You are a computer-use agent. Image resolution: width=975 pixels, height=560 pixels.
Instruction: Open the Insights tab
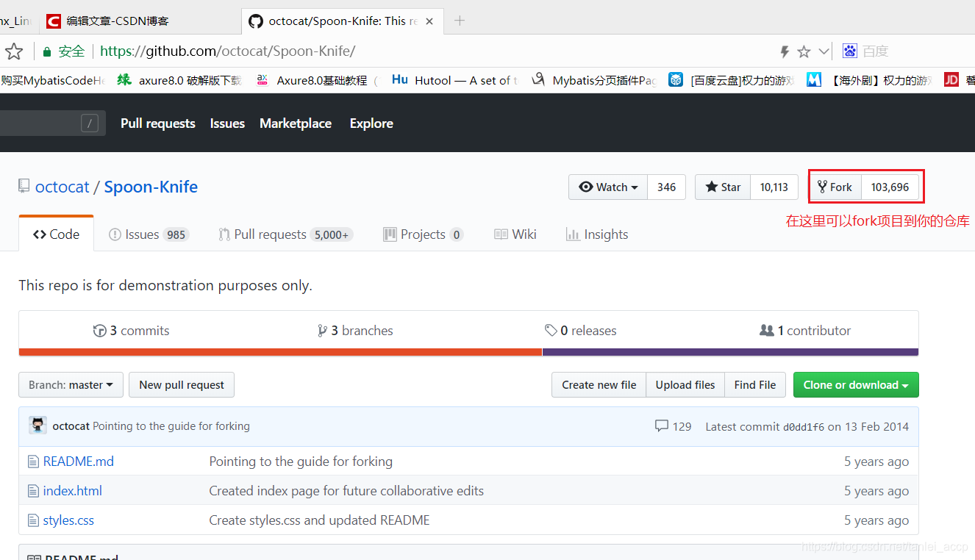point(597,234)
